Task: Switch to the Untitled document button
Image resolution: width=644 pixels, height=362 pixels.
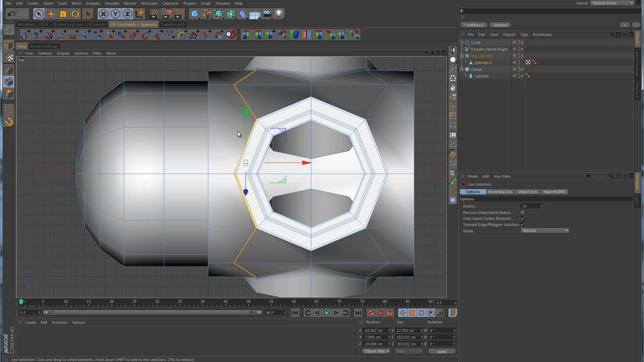Action: pos(500,25)
